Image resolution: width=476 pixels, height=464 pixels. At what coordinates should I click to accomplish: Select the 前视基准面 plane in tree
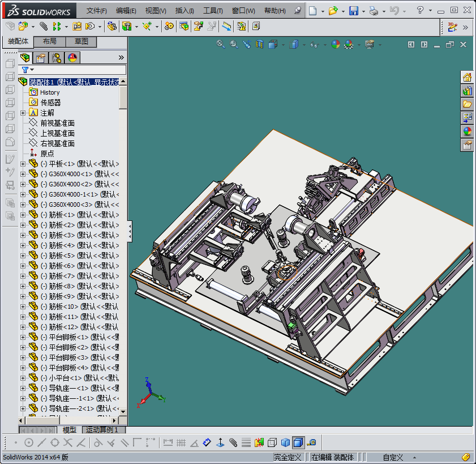pos(57,123)
